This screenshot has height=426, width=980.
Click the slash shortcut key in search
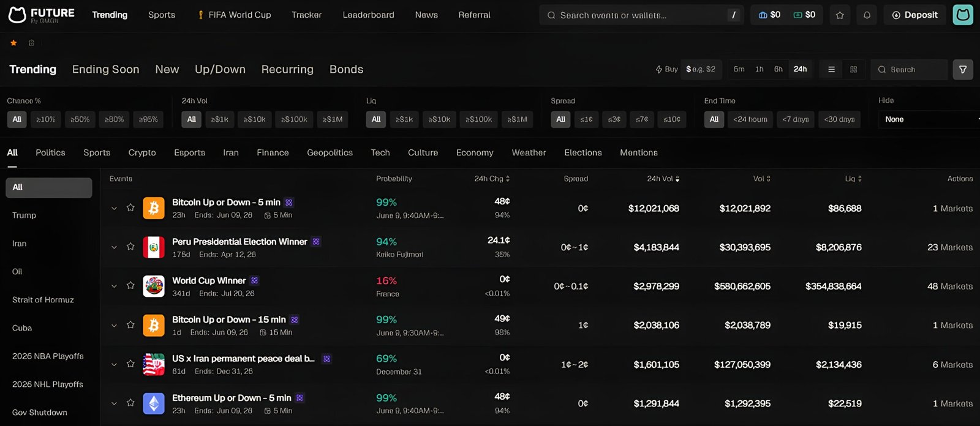734,15
